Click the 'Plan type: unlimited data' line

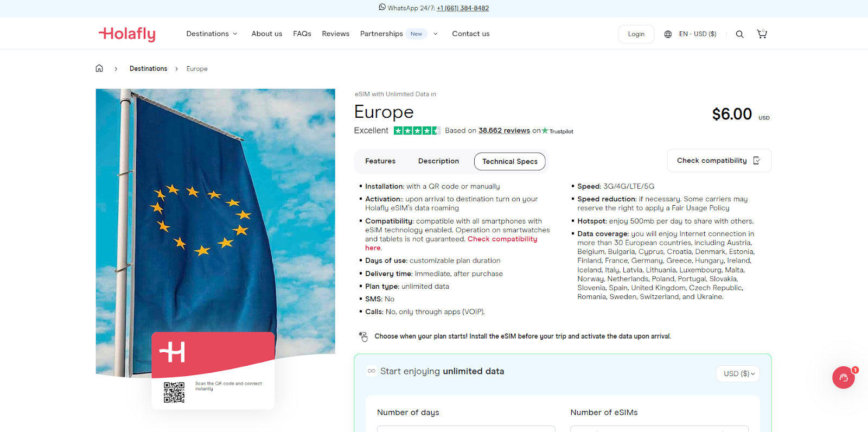tap(407, 287)
